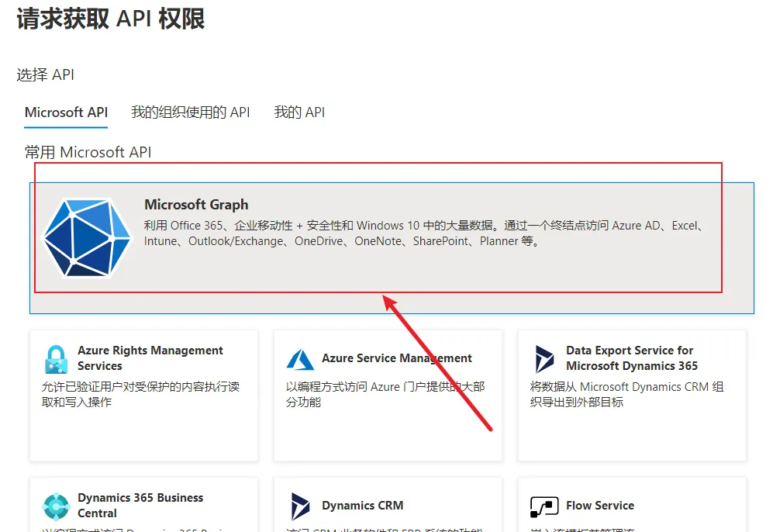Click description 允许已验证用户对受保护的内容执行读取和写入操作
The height and width of the screenshot is (532, 773).
[140, 394]
